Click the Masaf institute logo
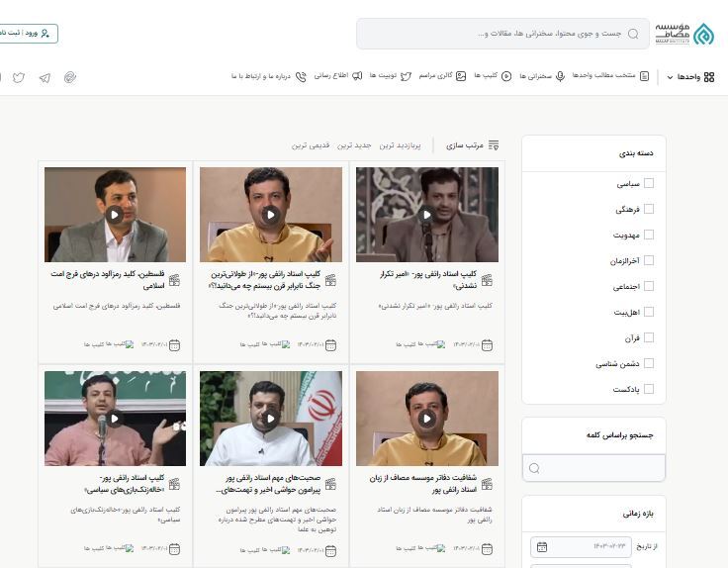This screenshot has height=568, width=728. [x=684, y=34]
